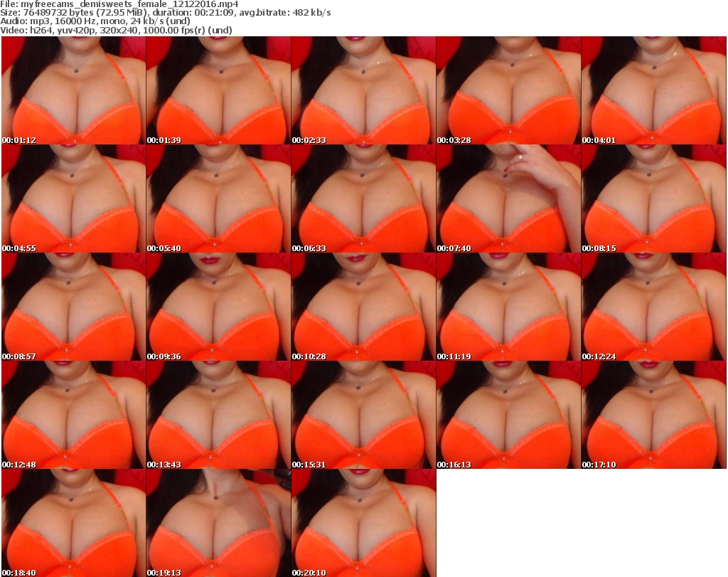Open the thumbnail stamped 00:12:24
Screen dimensions: 728x577
click(653, 307)
